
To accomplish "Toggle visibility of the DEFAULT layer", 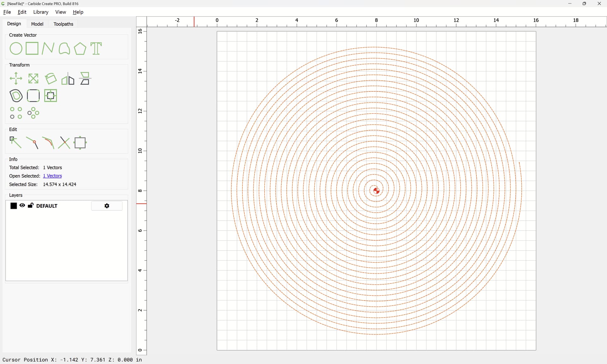I will pos(22,206).
